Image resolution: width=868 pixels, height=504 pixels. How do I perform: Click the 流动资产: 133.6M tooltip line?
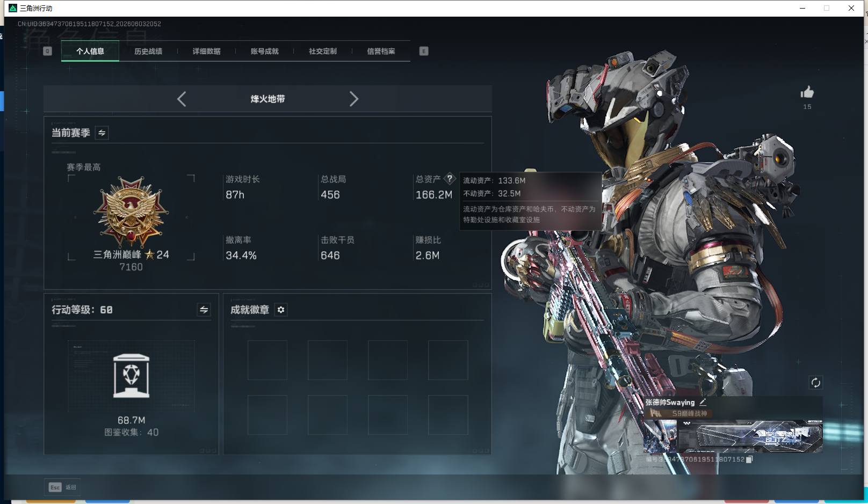(x=494, y=181)
